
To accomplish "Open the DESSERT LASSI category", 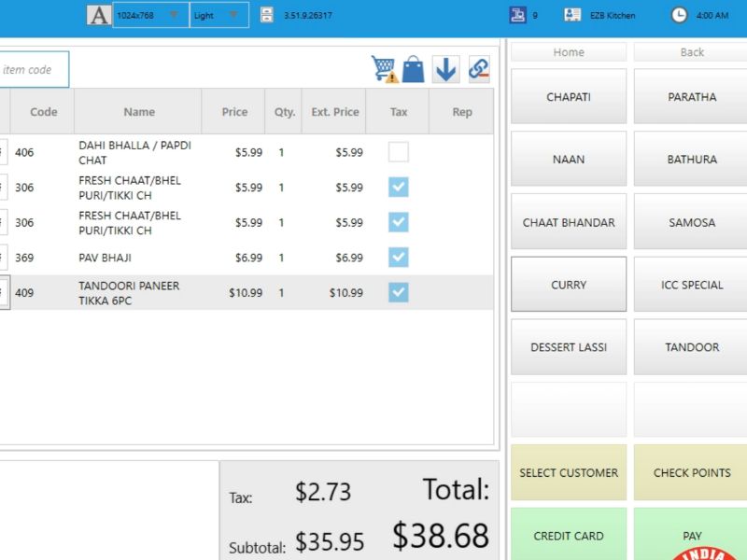I will tap(569, 346).
